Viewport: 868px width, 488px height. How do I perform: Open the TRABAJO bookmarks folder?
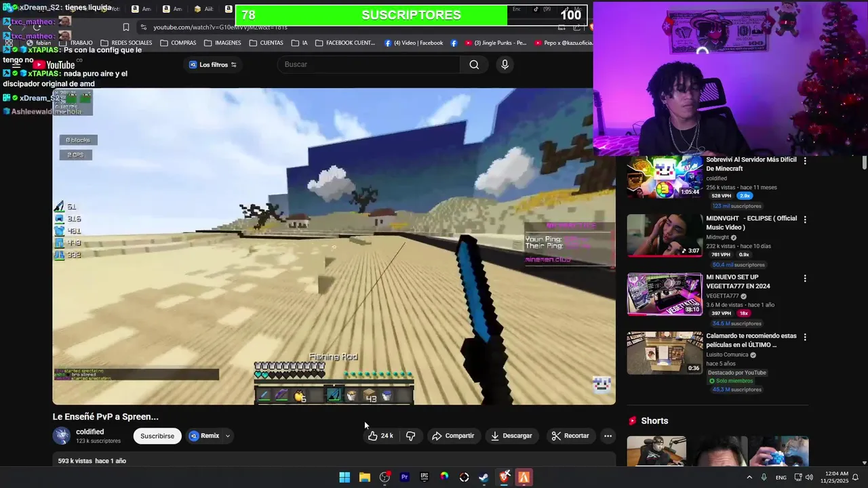[x=75, y=43]
